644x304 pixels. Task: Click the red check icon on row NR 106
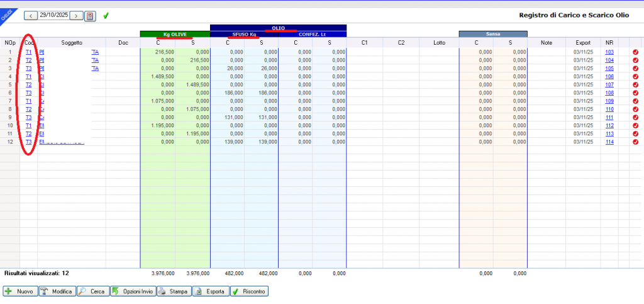click(636, 77)
